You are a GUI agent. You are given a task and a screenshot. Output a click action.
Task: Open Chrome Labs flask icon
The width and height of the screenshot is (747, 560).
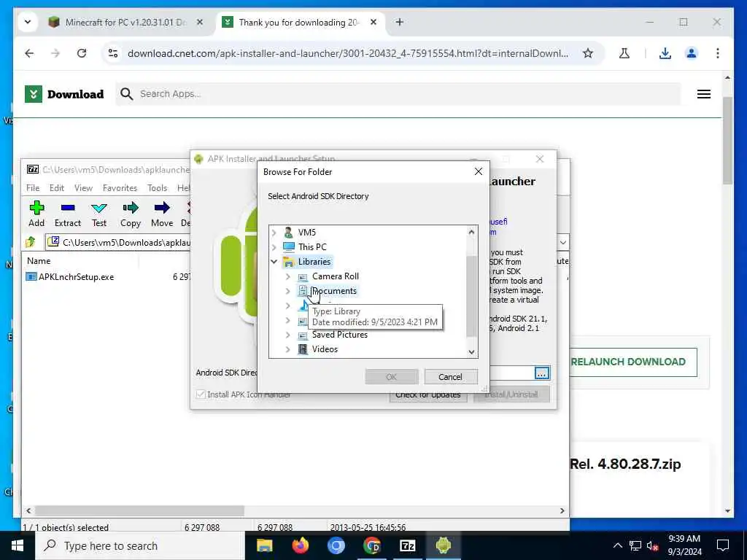click(624, 53)
